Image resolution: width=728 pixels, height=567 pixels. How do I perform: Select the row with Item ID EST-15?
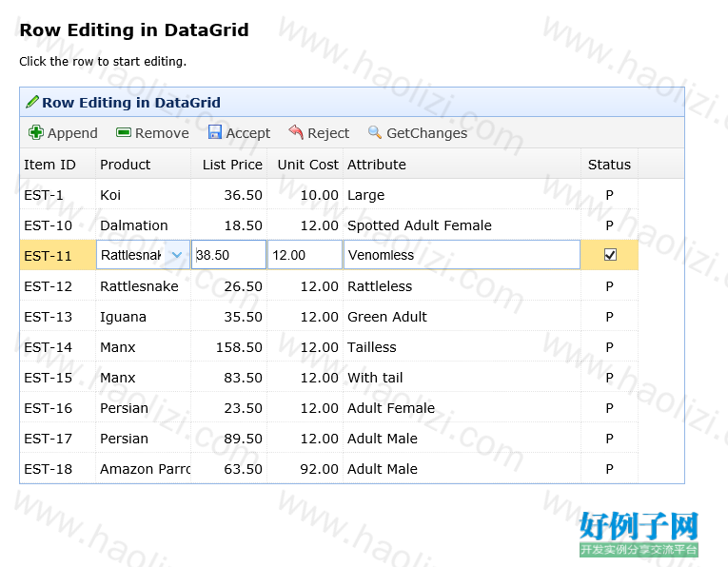[x=329, y=377]
